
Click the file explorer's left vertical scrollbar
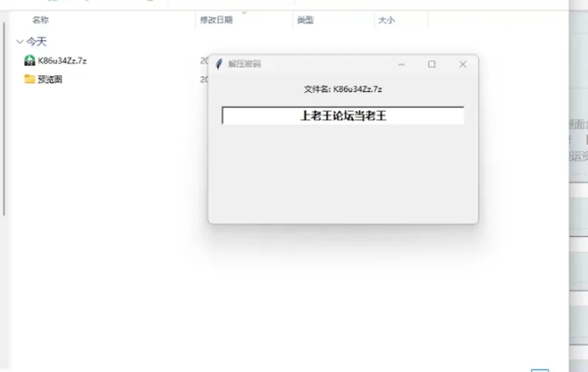click(4, 119)
